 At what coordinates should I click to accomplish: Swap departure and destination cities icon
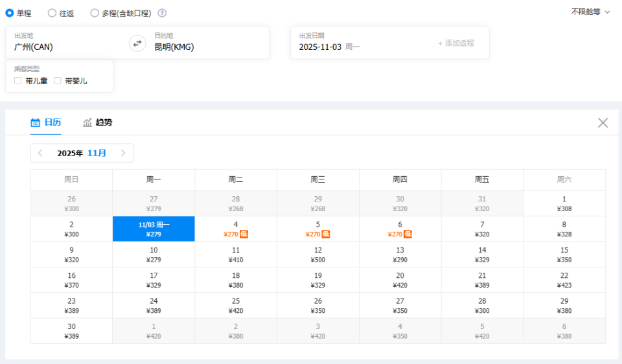pyautogui.click(x=137, y=43)
